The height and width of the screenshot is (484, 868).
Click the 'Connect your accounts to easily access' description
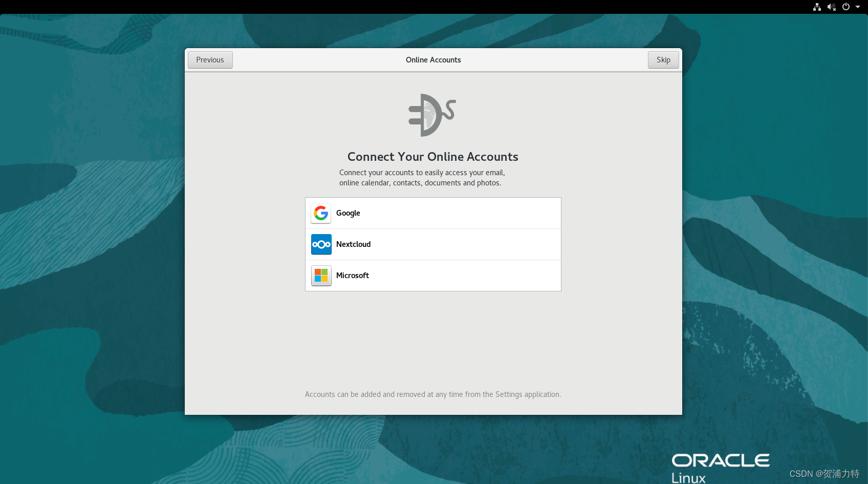[x=422, y=178]
